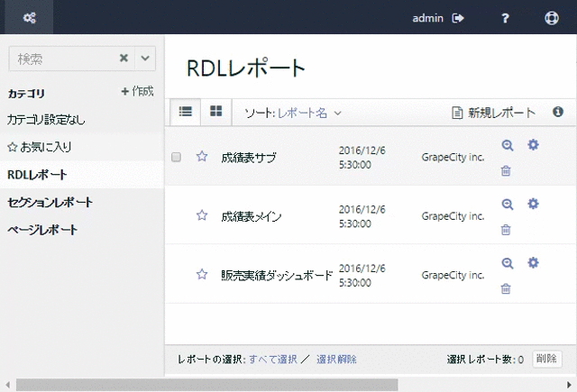Switch to list view

pyautogui.click(x=186, y=112)
